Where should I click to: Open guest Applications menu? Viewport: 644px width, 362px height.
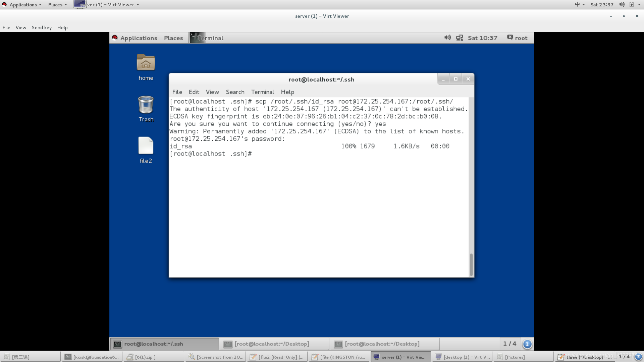pos(139,38)
